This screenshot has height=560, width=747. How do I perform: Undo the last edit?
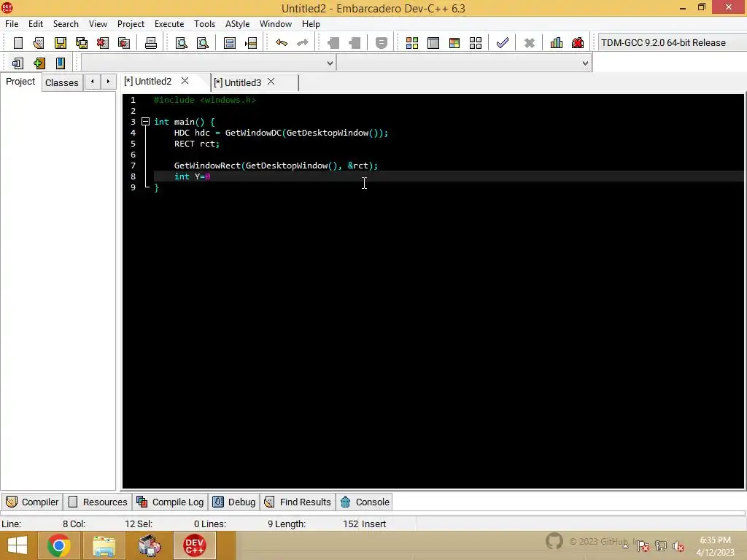pos(282,43)
